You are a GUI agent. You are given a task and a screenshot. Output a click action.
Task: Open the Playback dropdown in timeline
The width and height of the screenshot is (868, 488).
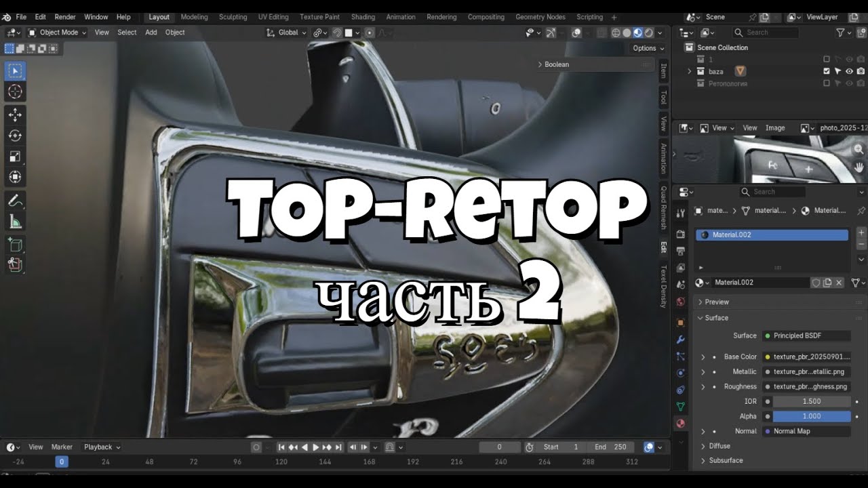[x=102, y=447]
